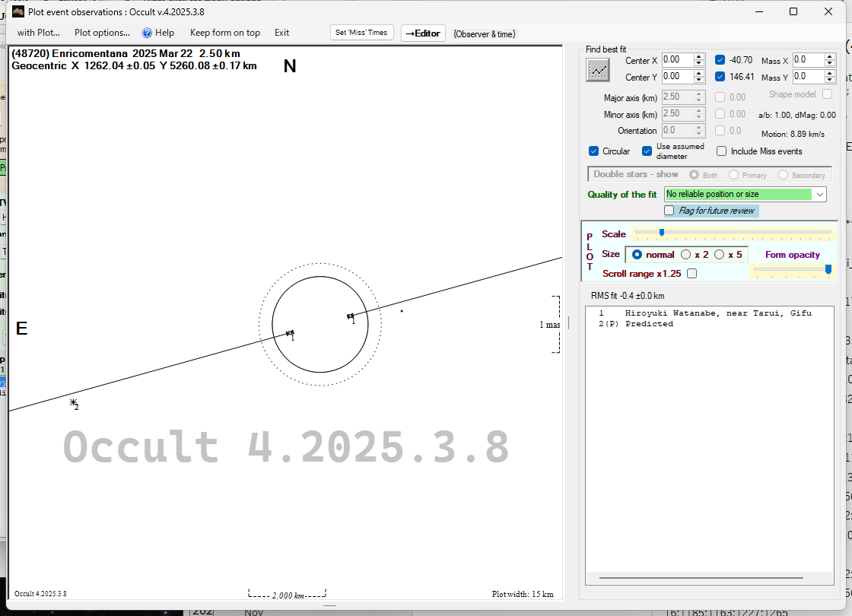Click Keep form on top menu item

coord(224,33)
